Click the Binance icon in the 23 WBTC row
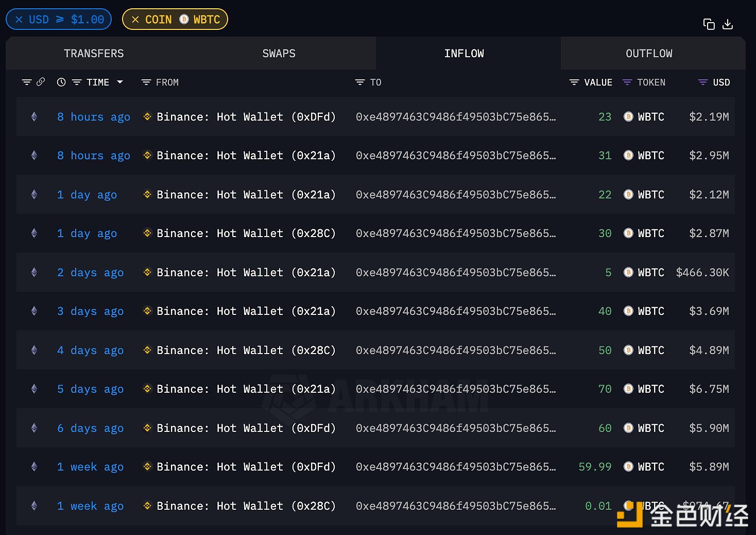The width and height of the screenshot is (756, 535). [147, 116]
